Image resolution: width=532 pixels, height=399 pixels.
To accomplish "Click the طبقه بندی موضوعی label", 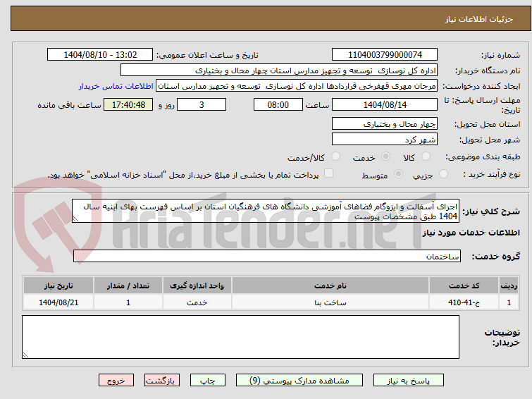I will pos(483,157).
